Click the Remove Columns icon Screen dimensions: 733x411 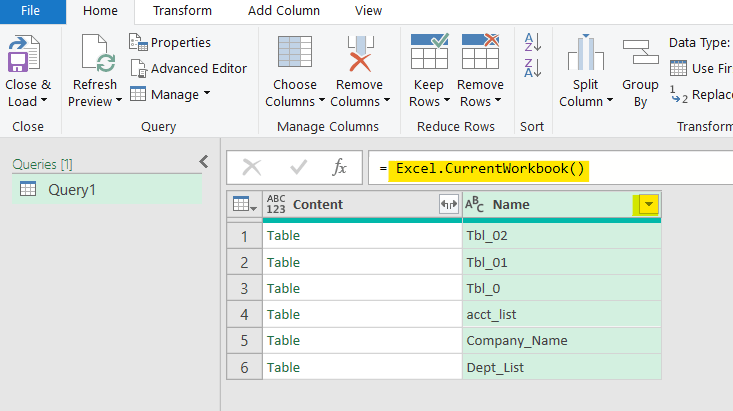358,53
